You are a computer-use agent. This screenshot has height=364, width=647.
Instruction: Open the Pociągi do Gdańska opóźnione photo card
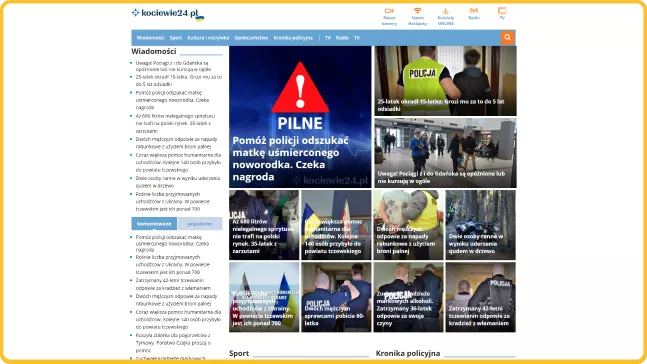pos(445,153)
